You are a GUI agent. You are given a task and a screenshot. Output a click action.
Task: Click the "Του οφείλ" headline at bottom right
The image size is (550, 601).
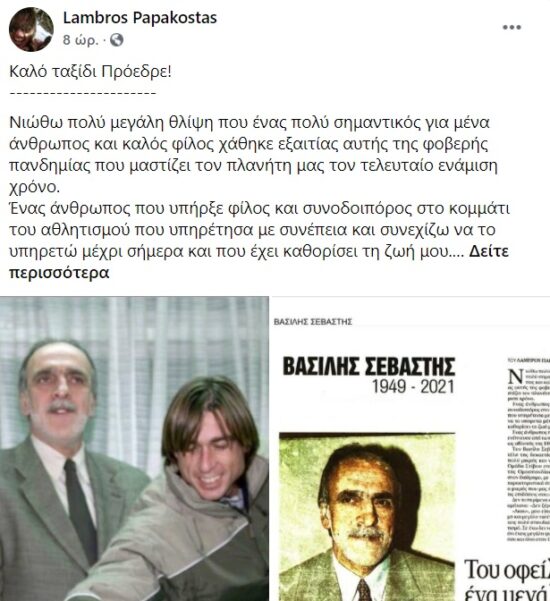(507, 571)
